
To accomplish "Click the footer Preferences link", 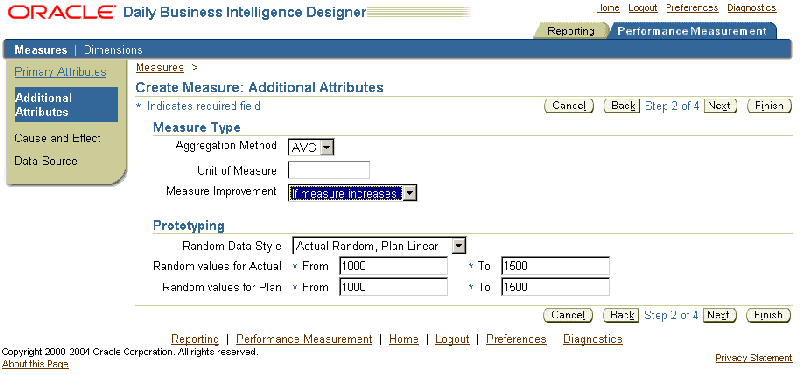I will click(x=516, y=339).
